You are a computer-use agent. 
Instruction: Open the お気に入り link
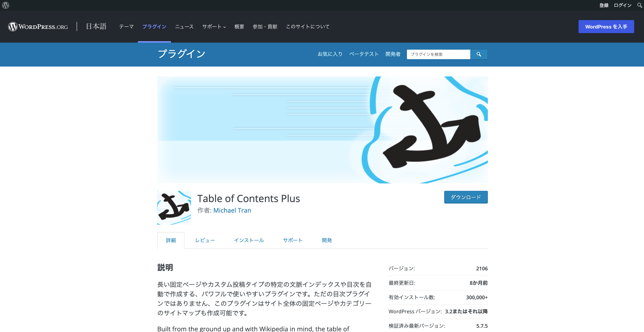pyautogui.click(x=330, y=54)
